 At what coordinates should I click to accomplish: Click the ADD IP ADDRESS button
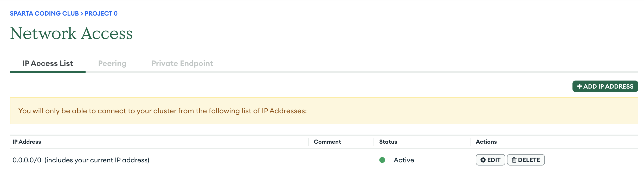(x=605, y=86)
